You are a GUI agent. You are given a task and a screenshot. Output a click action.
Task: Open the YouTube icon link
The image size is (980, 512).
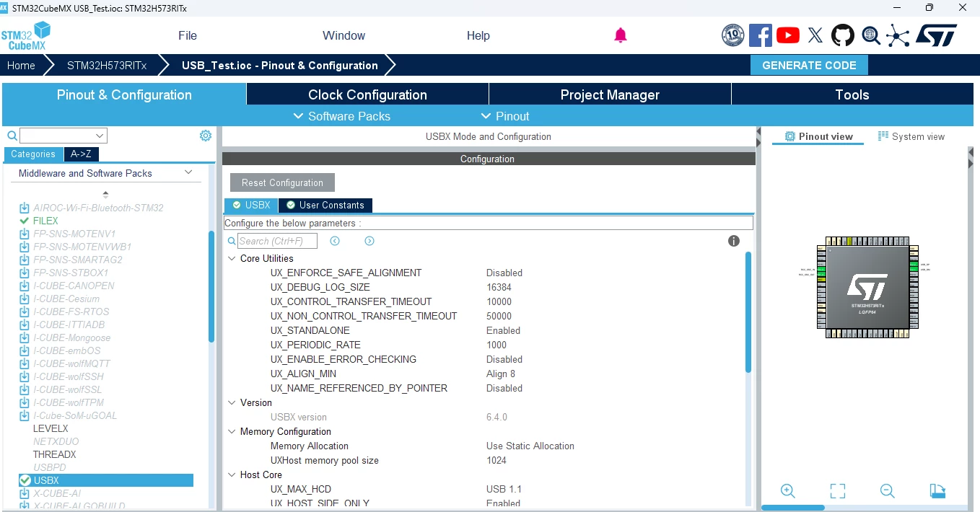point(788,35)
